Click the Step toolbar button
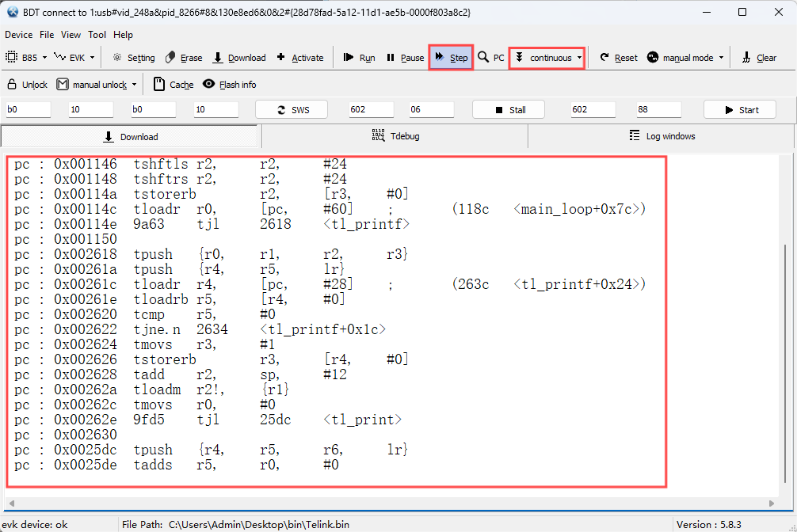This screenshot has width=797, height=532. click(452, 58)
